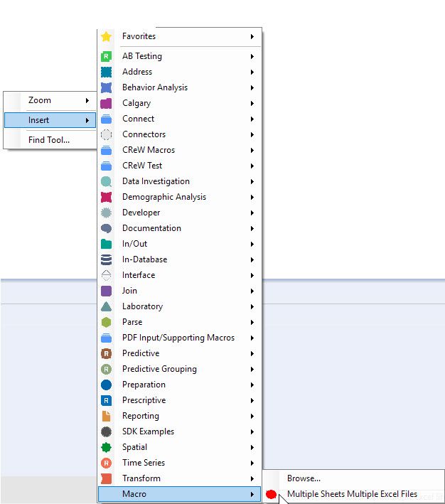Image resolution: width=445 pixels, height=504 pixels.
Task: Open the Zoom context menu entry
Action: point(50,100)
